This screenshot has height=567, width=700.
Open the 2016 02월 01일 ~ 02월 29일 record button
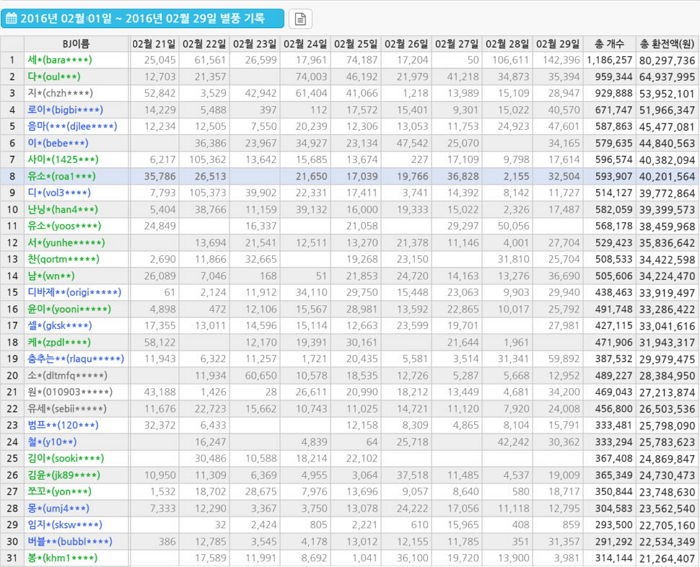(143, 18)
